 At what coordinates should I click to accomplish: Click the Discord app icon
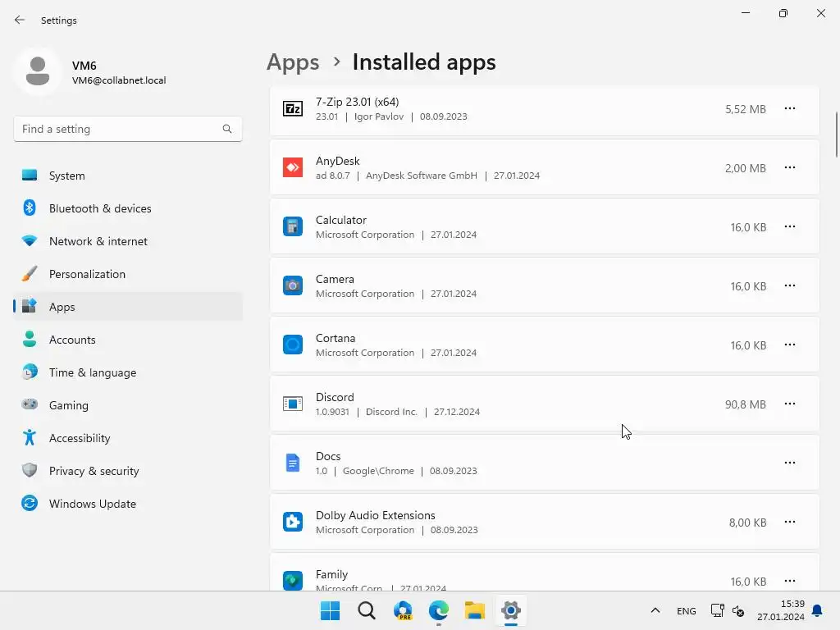coord(293,404)
